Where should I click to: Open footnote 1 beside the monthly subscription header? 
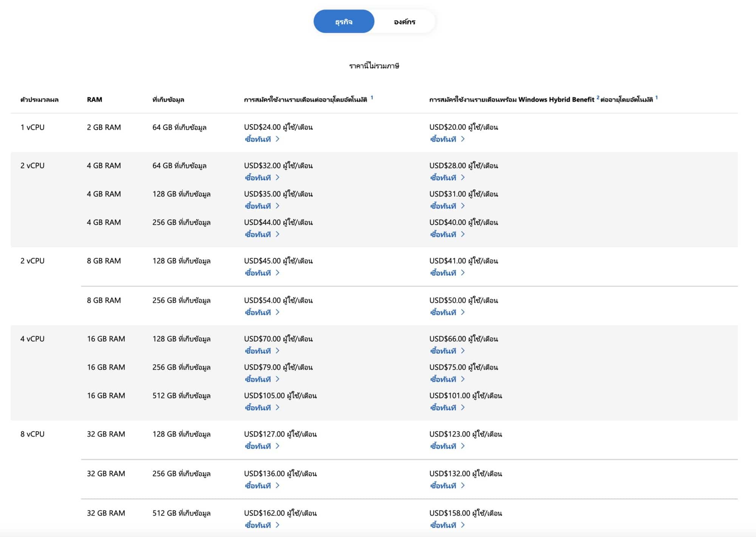(x=372, y=97)
